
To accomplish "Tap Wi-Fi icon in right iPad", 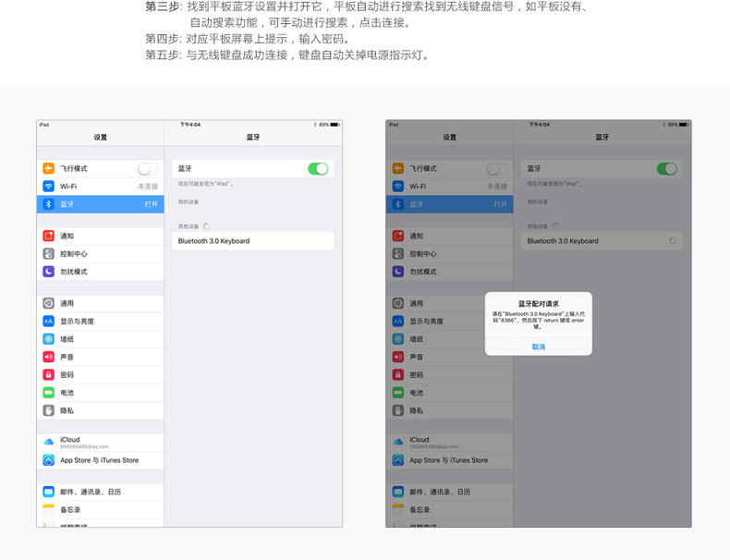I will click(397, 186).
